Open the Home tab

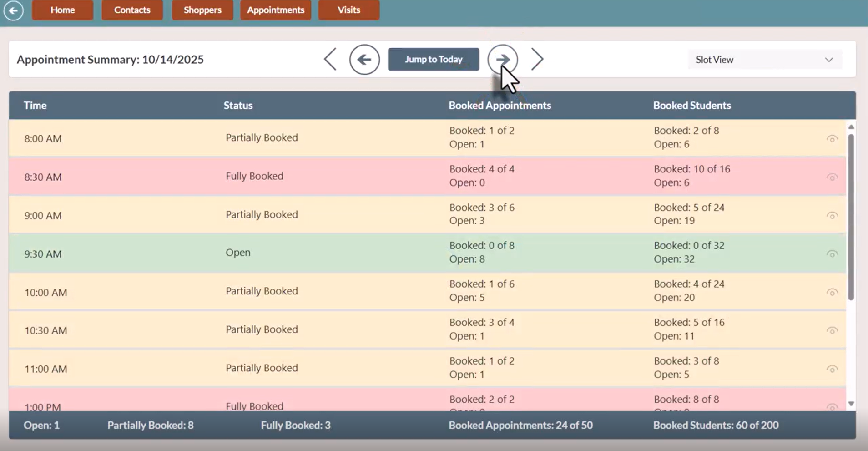pos(63,10)
